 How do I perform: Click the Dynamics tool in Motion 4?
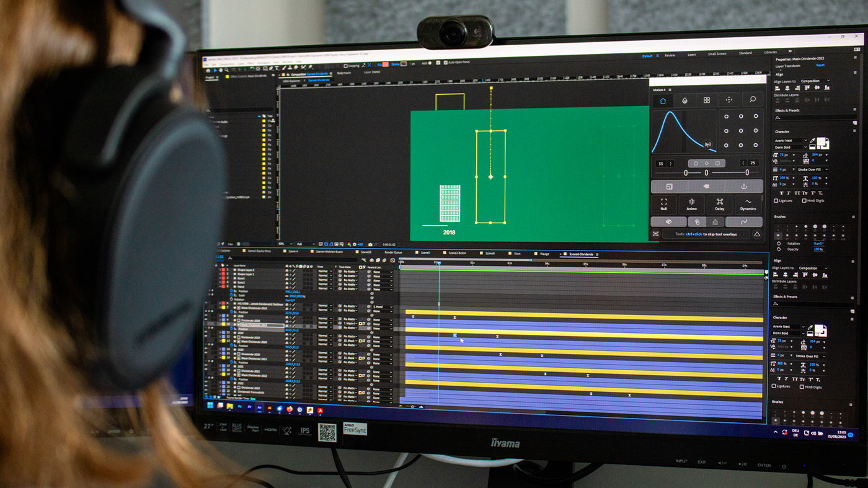(x=748, y=204)
